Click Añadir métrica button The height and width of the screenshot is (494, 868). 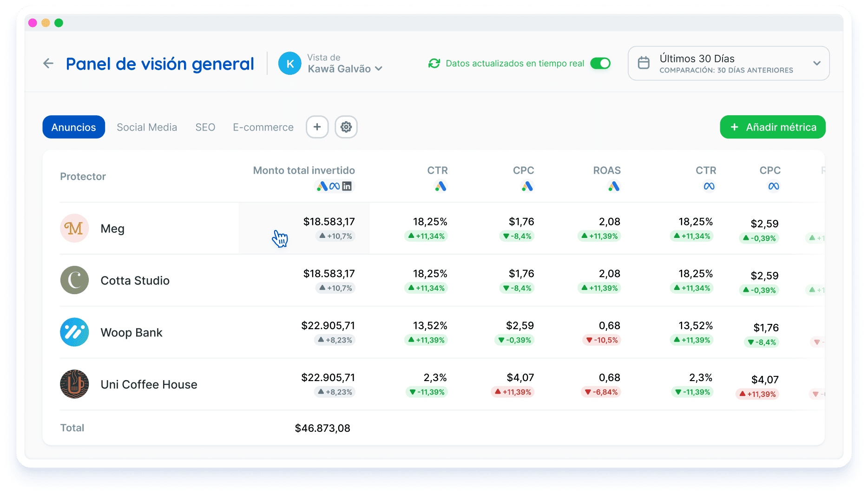(x=773, y=127)
